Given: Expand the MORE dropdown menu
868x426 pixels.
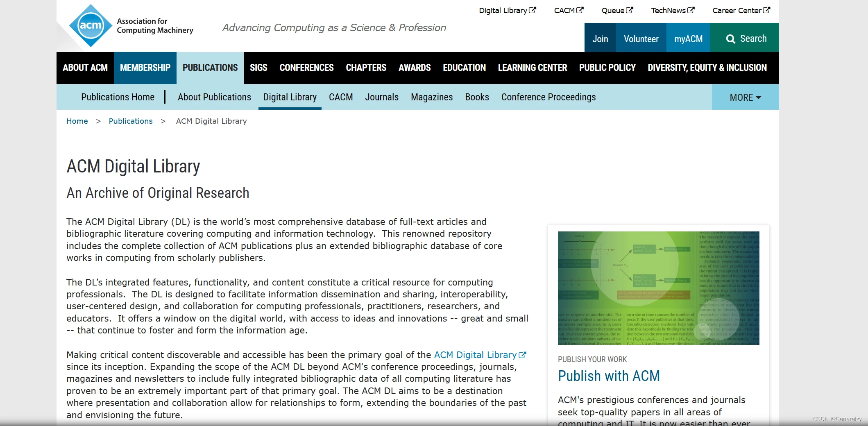Looking at the screenshot, I should click(746, 97).
